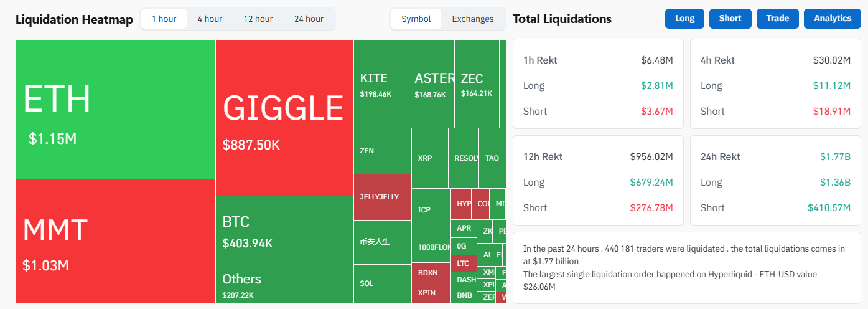
Task: Open the Analytics button
Action: 833,19
